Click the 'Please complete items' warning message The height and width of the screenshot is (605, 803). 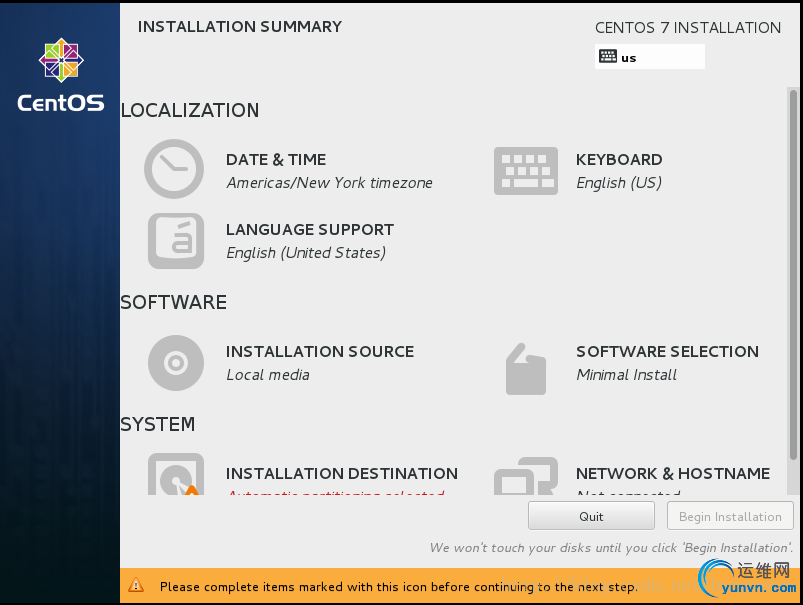coord(398,587)
